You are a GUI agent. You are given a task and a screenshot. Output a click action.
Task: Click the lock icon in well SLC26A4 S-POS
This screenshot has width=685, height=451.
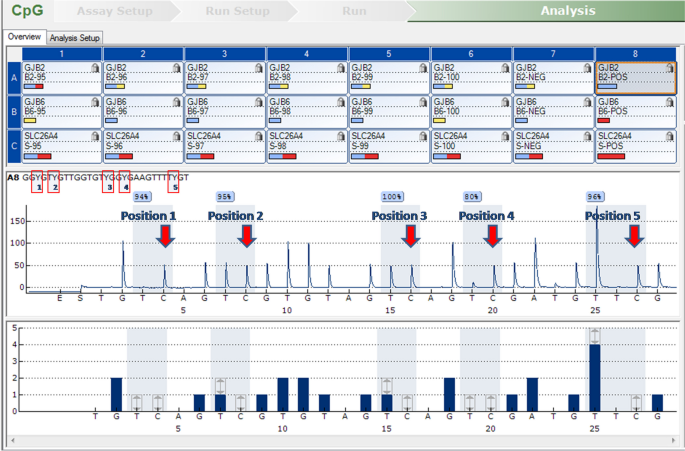(x=669, y=136)
